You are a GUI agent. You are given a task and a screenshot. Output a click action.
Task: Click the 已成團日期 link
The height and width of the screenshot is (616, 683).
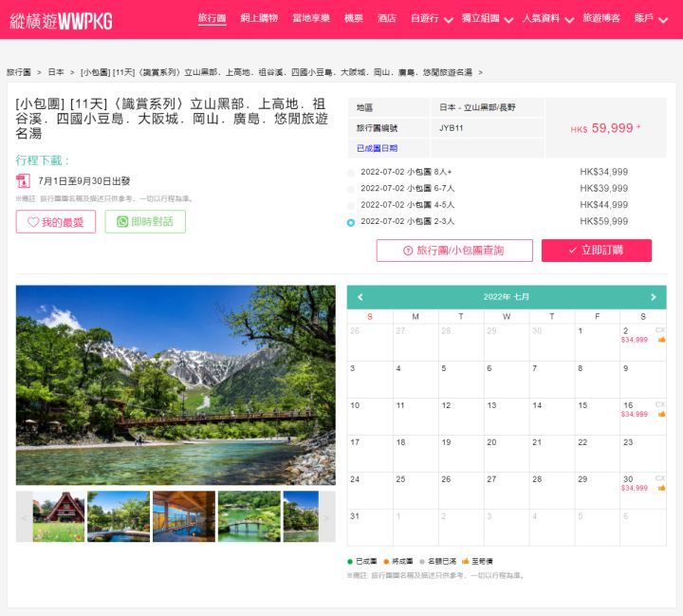pyautogui.click(x=377, y=148)
